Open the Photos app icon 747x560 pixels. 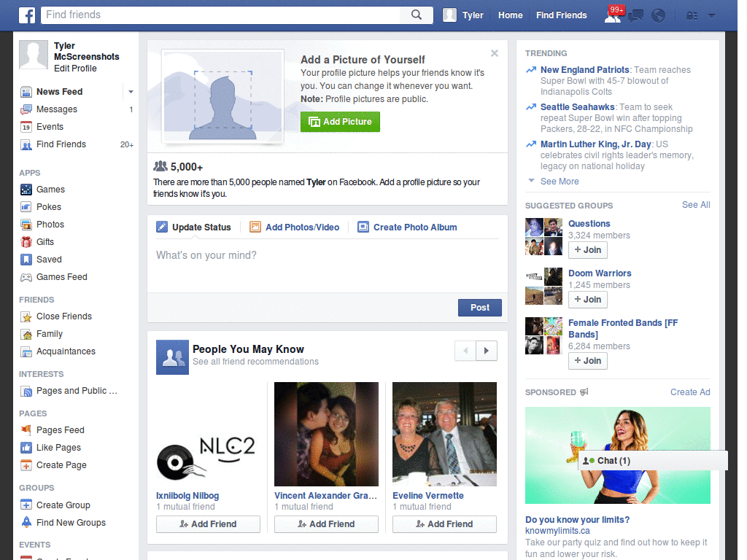pyautogui.click(x=26, y=225)
